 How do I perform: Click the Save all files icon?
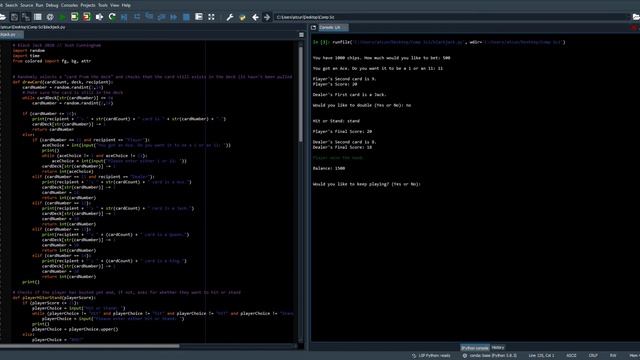(x=26, y=17)
